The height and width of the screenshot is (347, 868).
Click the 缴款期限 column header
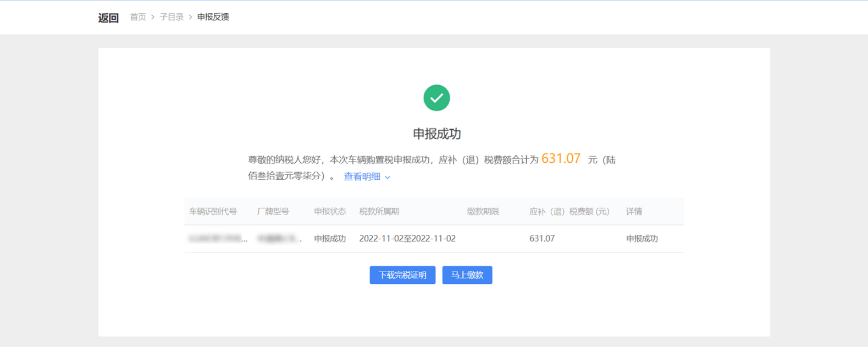pyautogui.click(x=483, y=212)
